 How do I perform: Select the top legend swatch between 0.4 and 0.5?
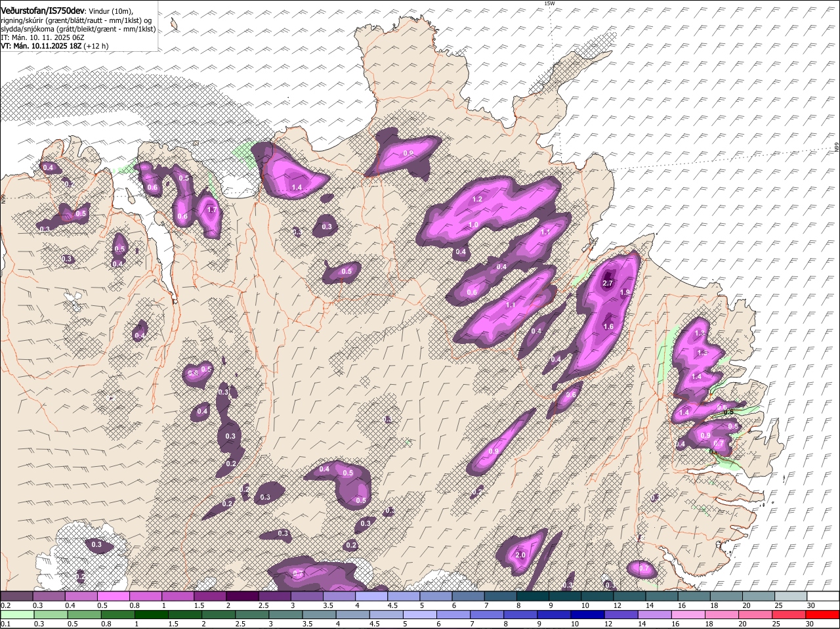click(81, 596)
